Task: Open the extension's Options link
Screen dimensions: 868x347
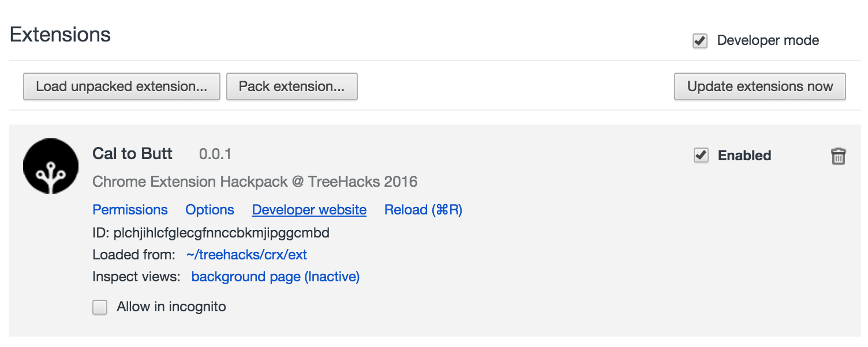Action: [209, 210]
